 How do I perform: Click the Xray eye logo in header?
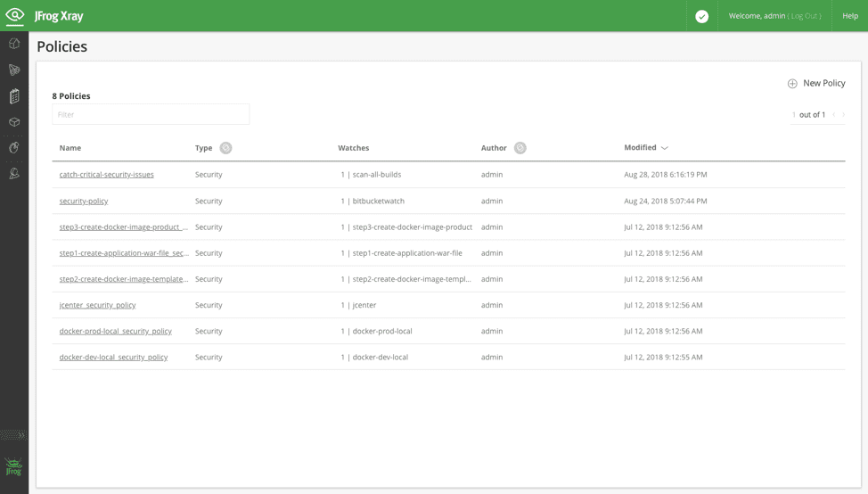tap(15, 15)
